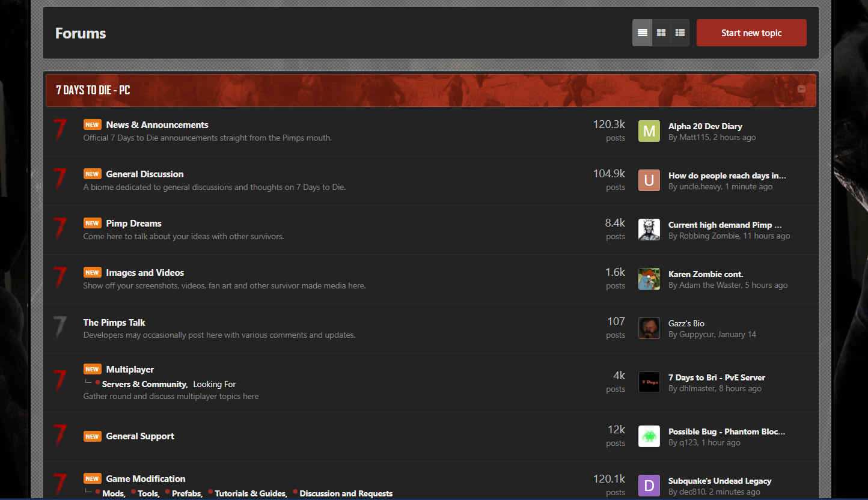Click the NEW badge on News & Announcements

coord(92,125)
